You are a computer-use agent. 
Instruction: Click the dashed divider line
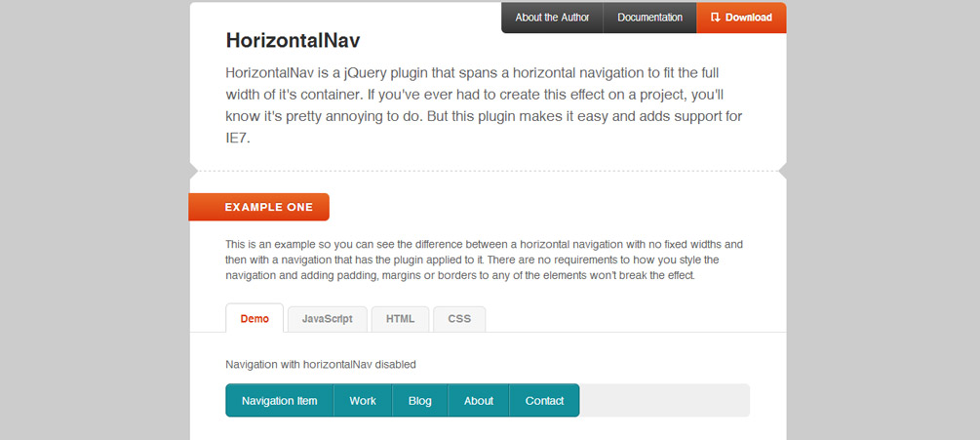489,171
